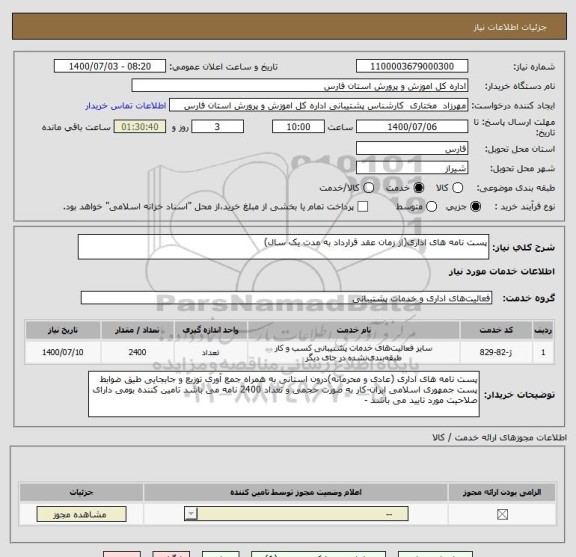Click the announcement date field 1400/07/03 - 08:20
Image resolution: width=576 pixels, height=557 pixels.
(x=110, y=67)
